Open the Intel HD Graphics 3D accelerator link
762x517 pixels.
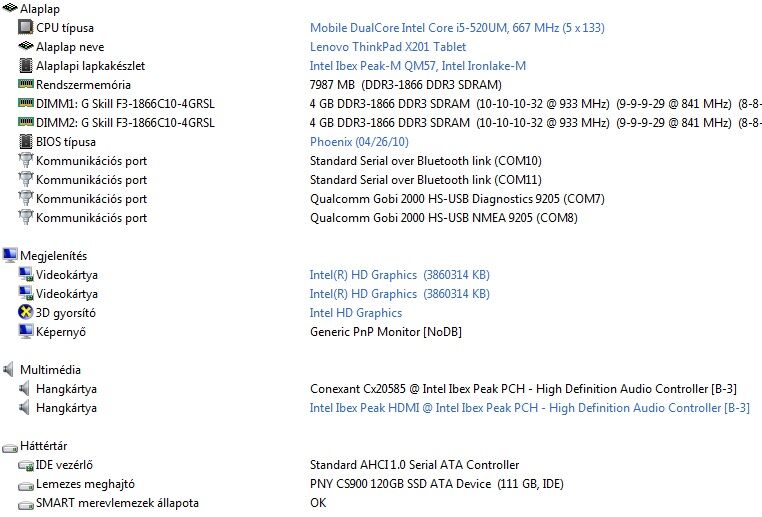pyautogui.click(x=356, y=313)
